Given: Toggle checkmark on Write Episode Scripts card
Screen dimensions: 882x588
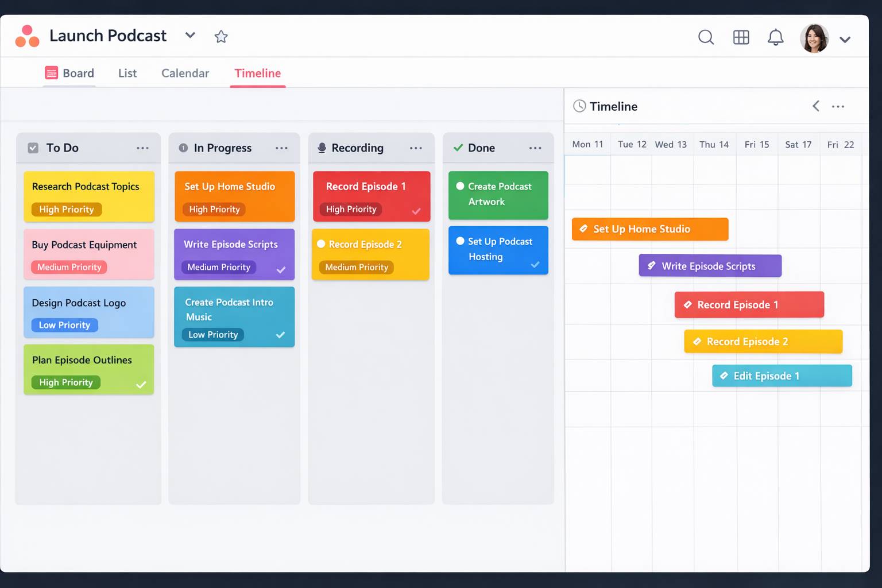Looking at the screenshot, I should click(x=281, y=270).
